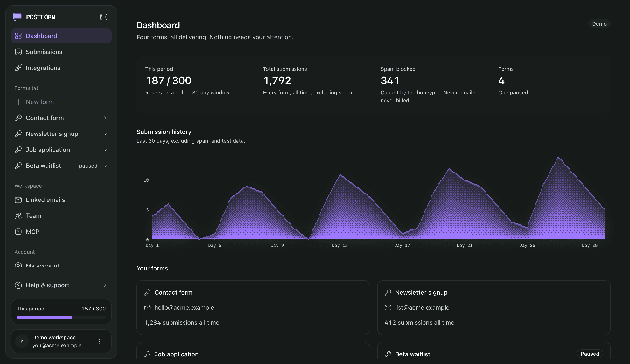The height and width of the screenshot is (364, 630).
Task: Click the This period usage progress bar
Action: (x=61, y=317)
